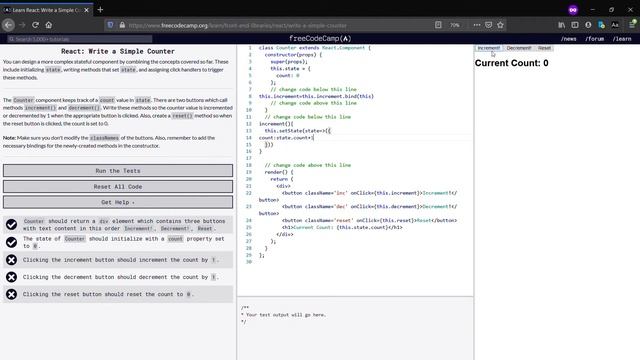Open the Firefox library icon

[562, 25]
